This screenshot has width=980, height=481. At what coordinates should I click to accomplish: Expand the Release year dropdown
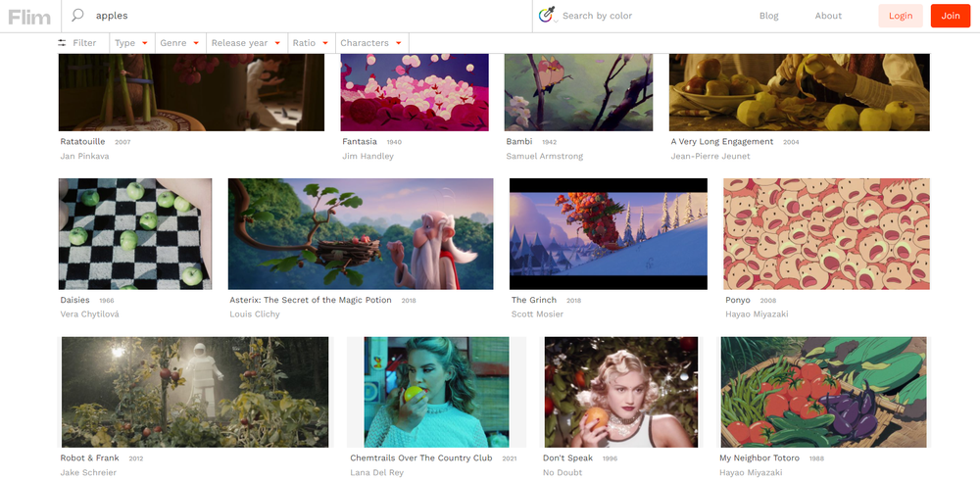[246, 43]
